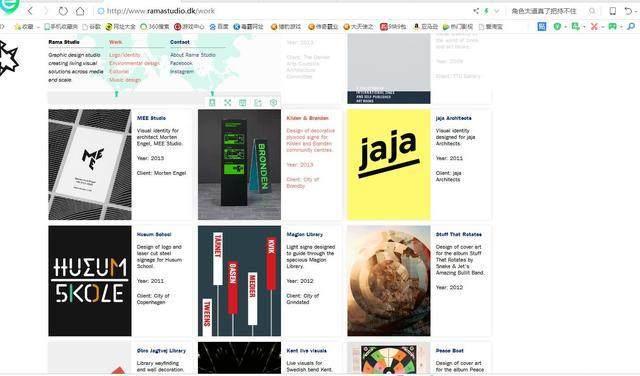640x376 pixels.
Task: Open the mobile device icon in top toolbar
Action: tap(613, 11)
